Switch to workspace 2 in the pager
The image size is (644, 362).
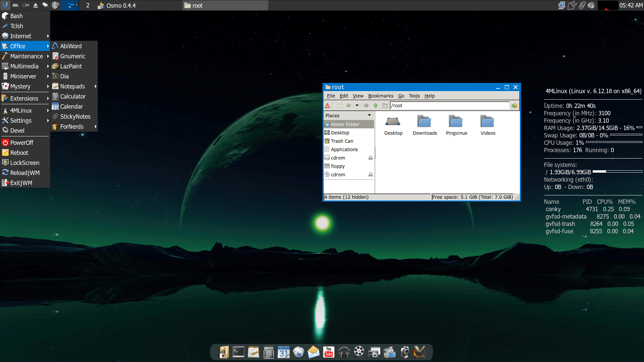click(88, 5)
